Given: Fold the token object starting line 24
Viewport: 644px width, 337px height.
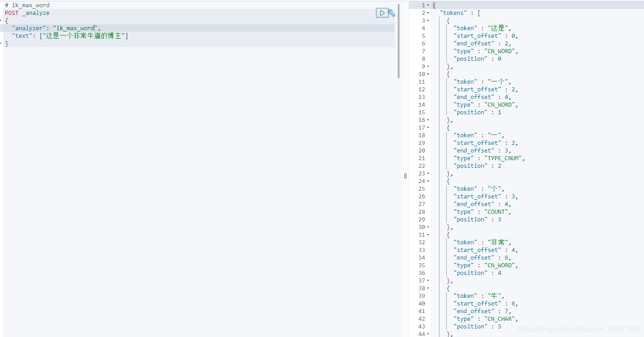Looking at the screenshot, I should pos(428,181).
